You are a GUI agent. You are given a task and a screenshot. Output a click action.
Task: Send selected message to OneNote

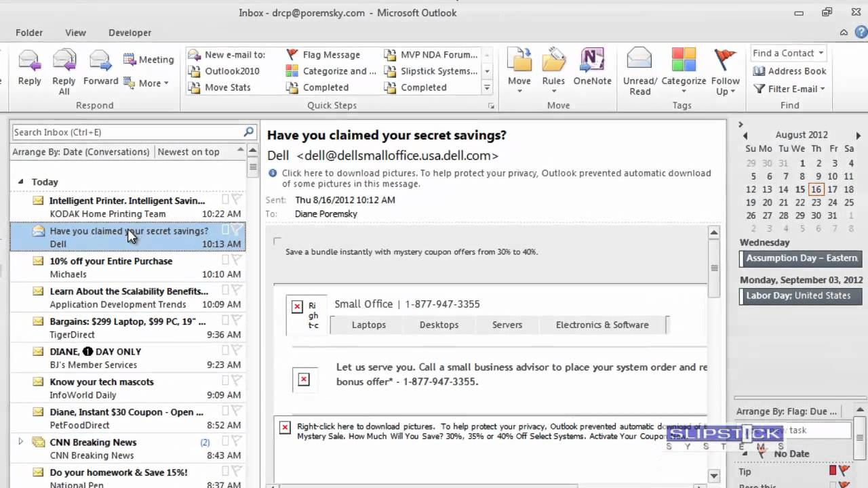(592, 68)
